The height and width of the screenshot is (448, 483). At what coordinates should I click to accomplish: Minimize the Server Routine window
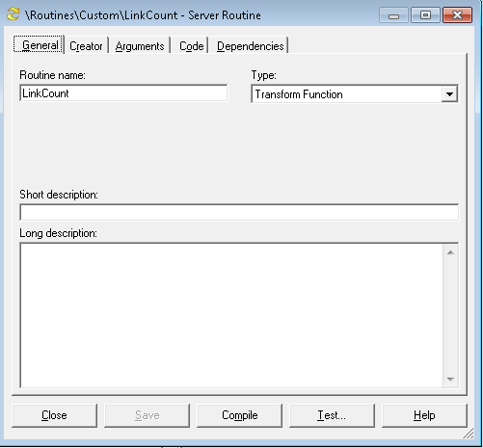393,15
